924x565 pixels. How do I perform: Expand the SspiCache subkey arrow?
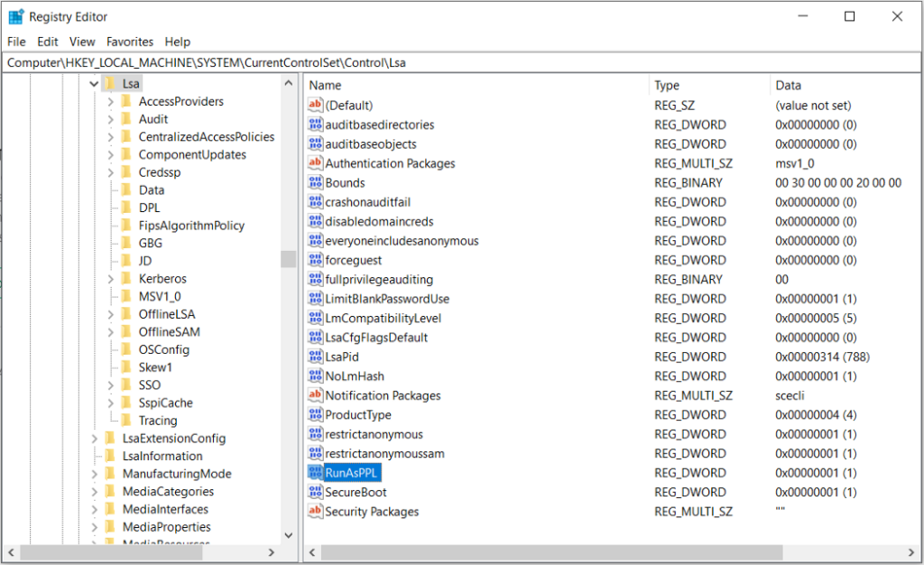111,403
